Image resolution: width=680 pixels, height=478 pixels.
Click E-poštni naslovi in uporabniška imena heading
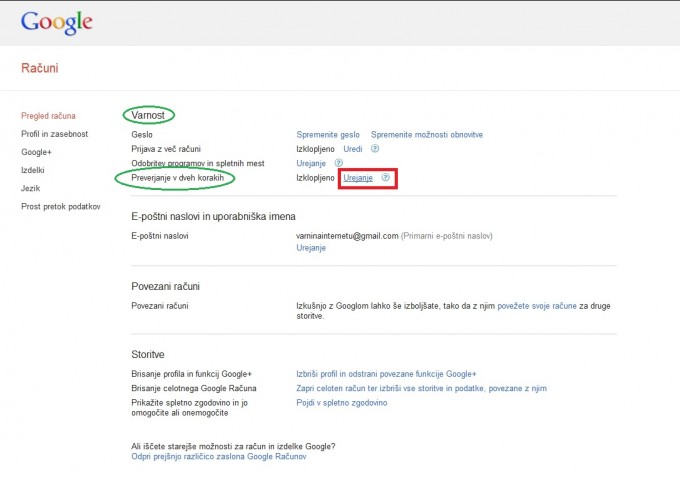pos(213,216)
